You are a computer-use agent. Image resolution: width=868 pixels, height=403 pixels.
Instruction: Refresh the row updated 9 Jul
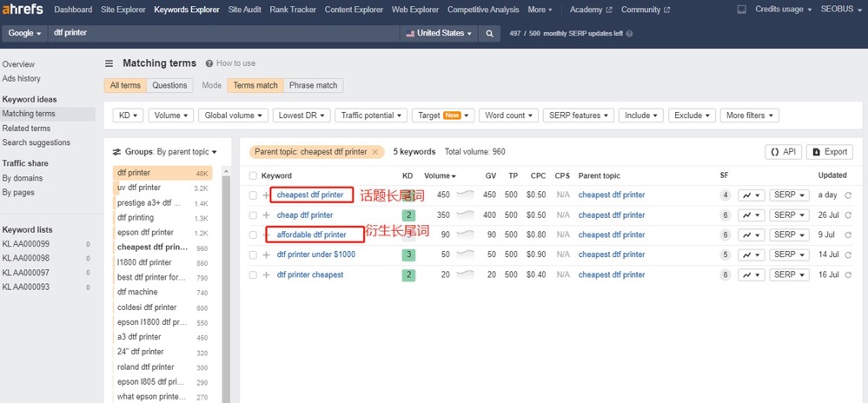[848, 235]
